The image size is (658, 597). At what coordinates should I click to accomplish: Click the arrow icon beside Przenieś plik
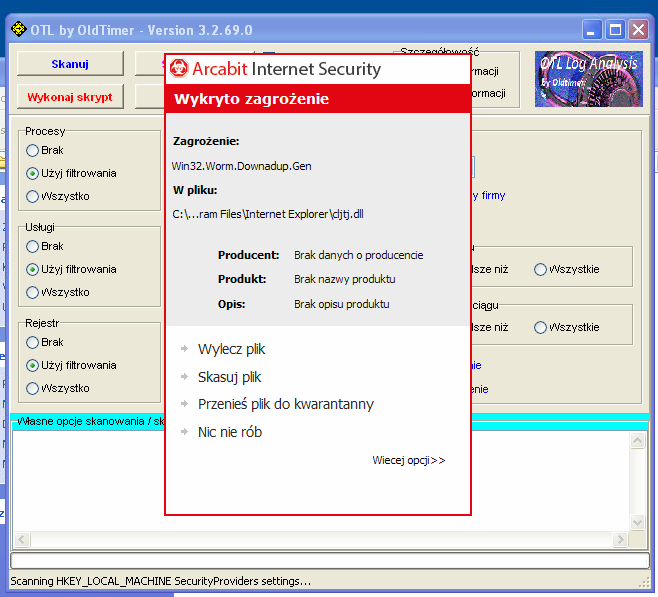pos(184,404)
